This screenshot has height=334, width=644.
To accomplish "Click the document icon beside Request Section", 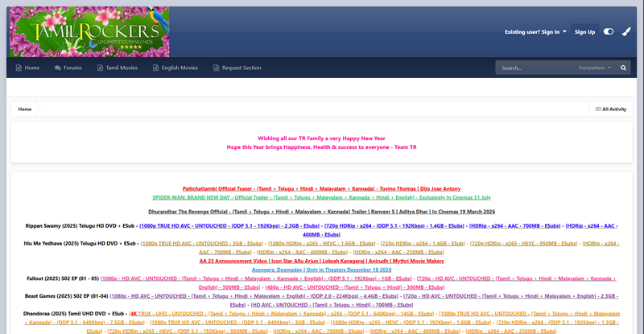I will pos(216,68).
